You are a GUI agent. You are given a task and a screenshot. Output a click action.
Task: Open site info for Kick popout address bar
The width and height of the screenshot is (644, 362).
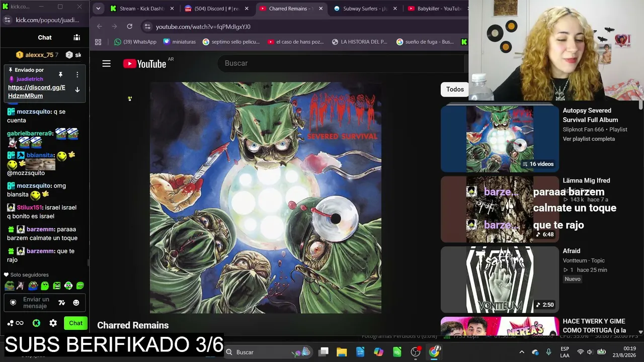7,20
